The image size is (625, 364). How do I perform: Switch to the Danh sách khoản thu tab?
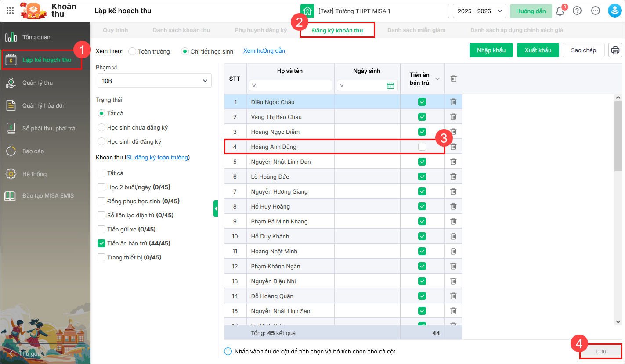[x=181, y=30]
